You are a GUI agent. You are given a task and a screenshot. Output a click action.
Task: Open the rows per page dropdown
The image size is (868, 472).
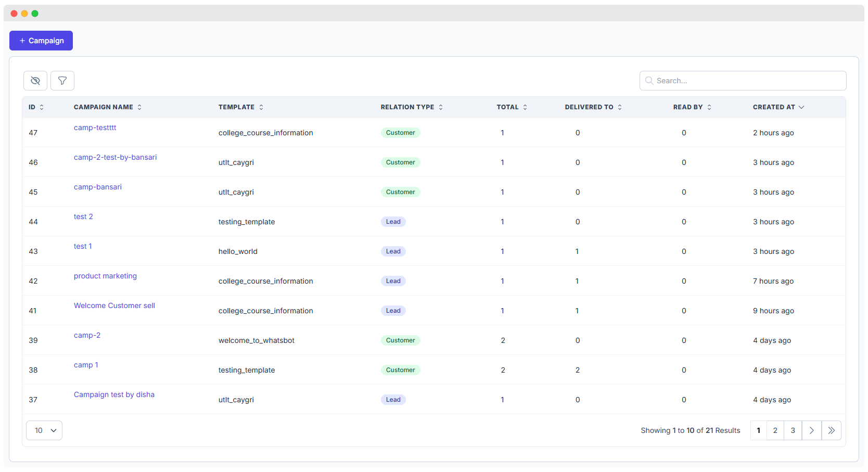[x=44, y=430]
